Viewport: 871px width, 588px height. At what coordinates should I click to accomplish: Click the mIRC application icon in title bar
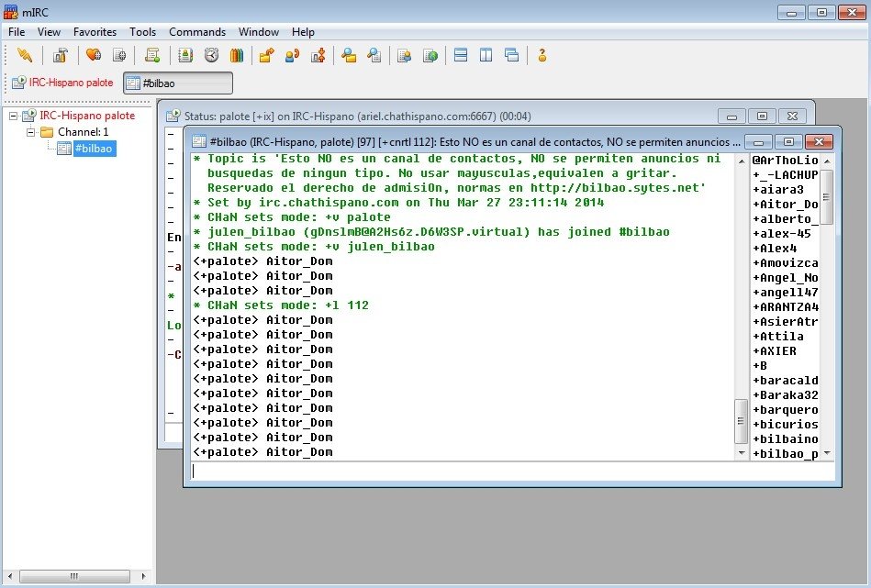point(10,12)
